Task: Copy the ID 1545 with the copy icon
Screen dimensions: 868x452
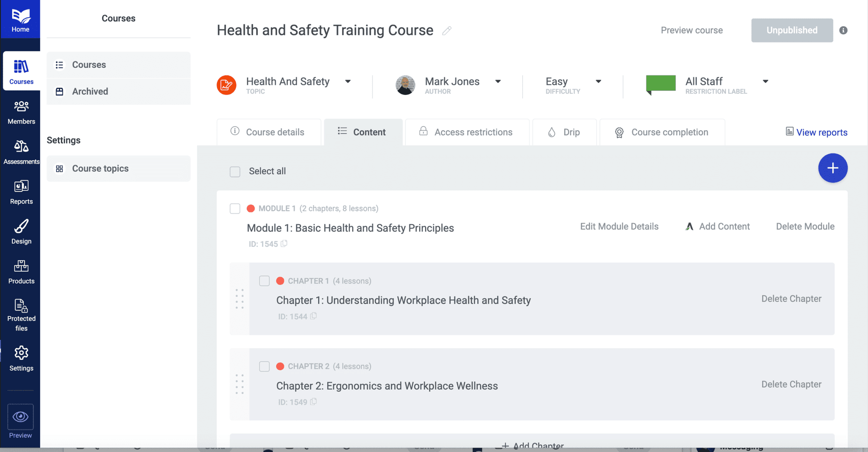Action: click(284, 244)
